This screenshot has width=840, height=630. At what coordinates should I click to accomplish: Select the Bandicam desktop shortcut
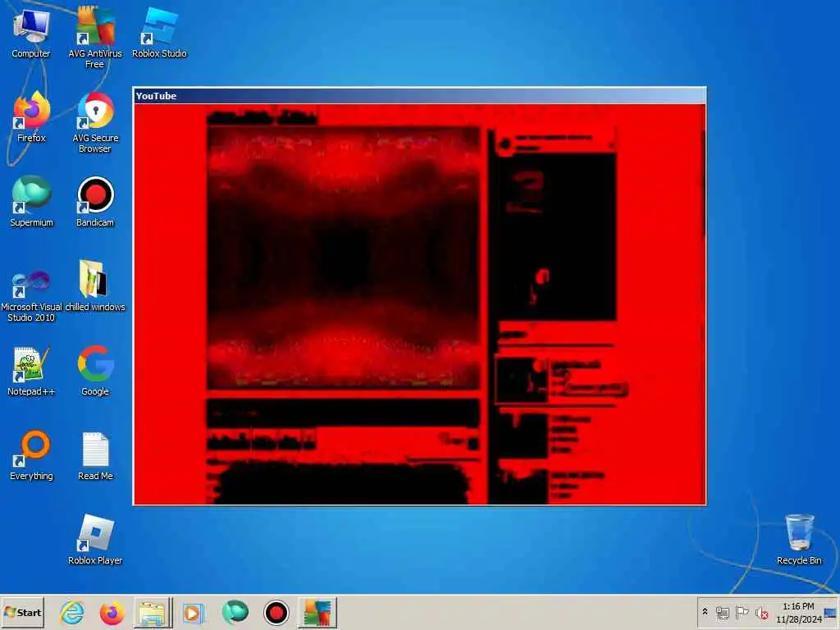point(95,202)
